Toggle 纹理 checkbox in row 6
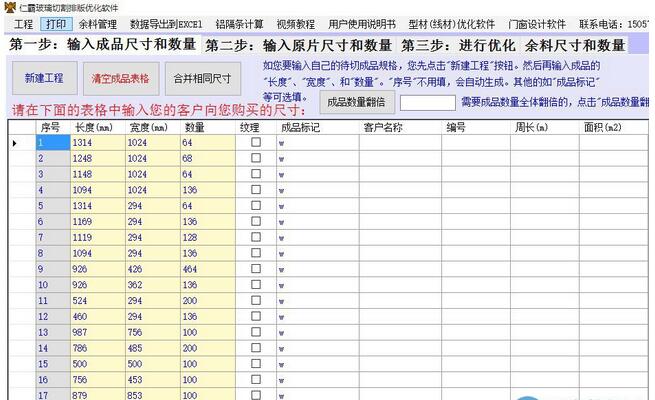The image size is (655, 400). [x=256, y=221]
